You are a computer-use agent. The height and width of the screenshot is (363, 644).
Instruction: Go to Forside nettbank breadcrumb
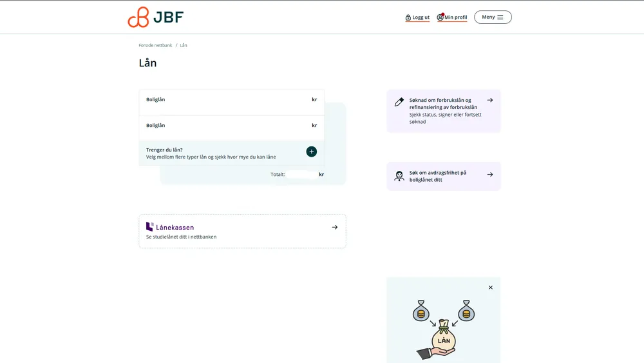pos(155,45)
